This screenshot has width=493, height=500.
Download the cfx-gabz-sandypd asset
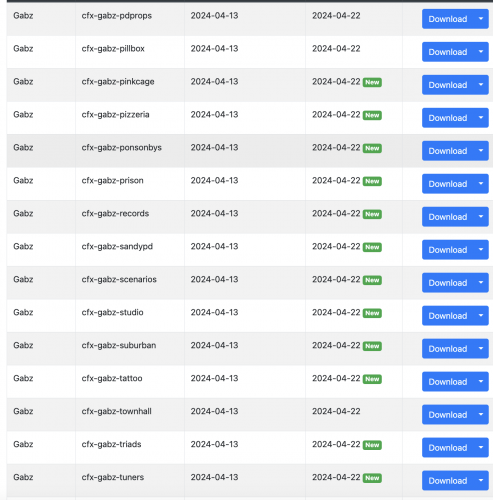coord(447,250)
